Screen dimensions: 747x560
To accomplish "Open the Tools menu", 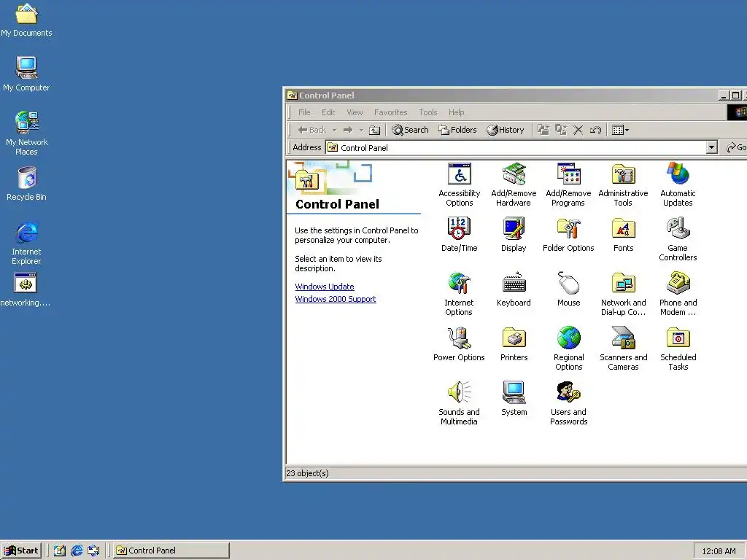I will click(x=427, y=112).
